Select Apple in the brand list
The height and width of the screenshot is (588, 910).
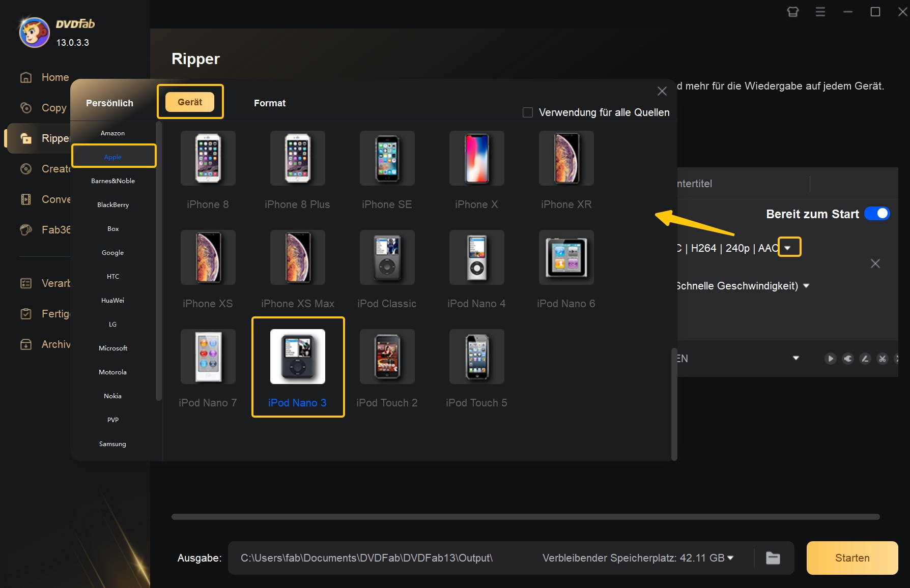point(113,157)
